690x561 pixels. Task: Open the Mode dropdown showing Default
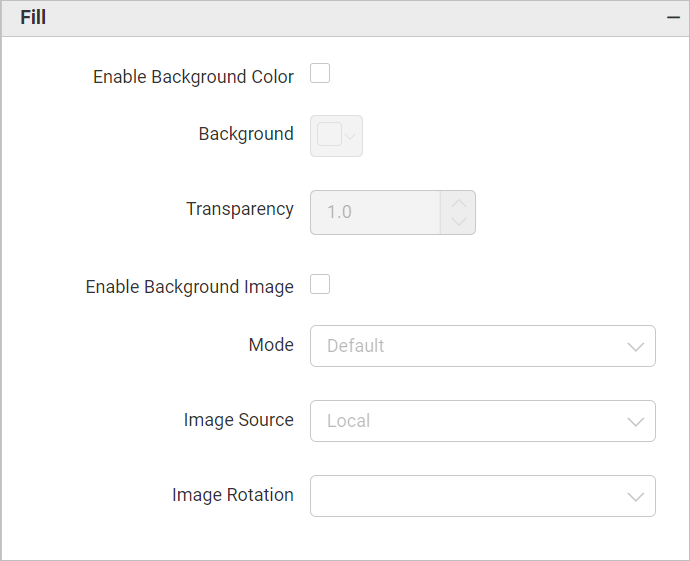(x=483, y=346)
